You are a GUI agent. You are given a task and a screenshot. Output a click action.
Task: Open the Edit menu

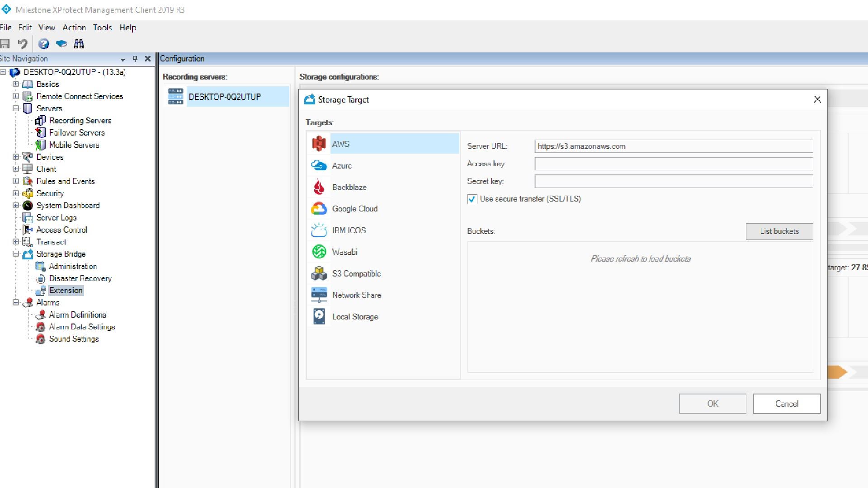[25, 28]
